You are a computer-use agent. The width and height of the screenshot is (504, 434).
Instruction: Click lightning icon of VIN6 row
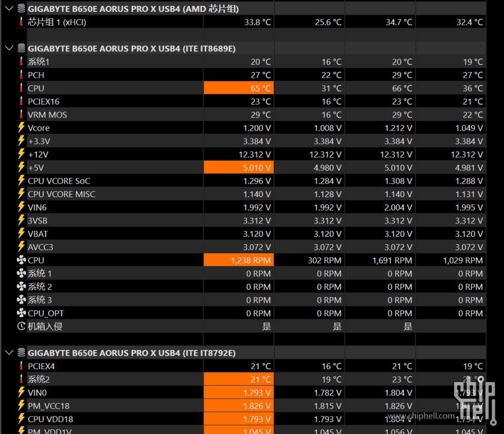point(21,207)
